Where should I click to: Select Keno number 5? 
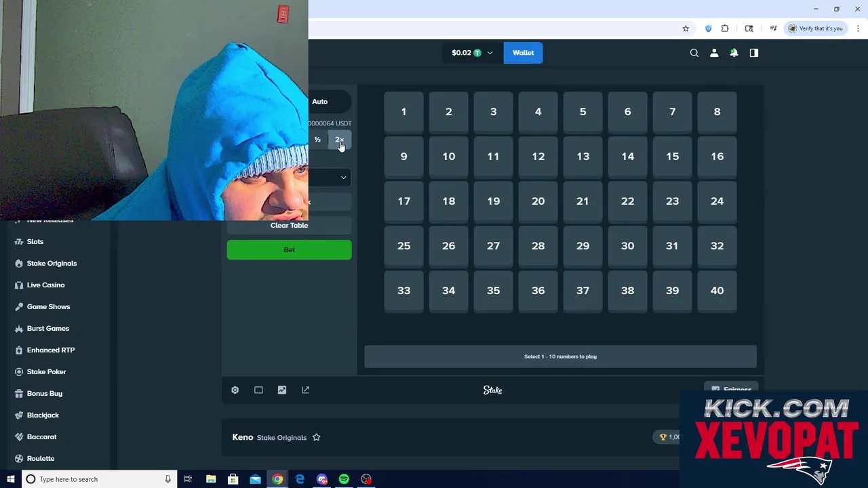583,112
